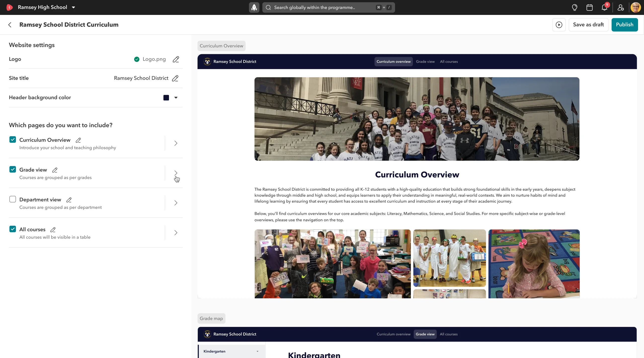644x358 pixels.
Task: Open Grade view page settings chevron
Action: 176,173
